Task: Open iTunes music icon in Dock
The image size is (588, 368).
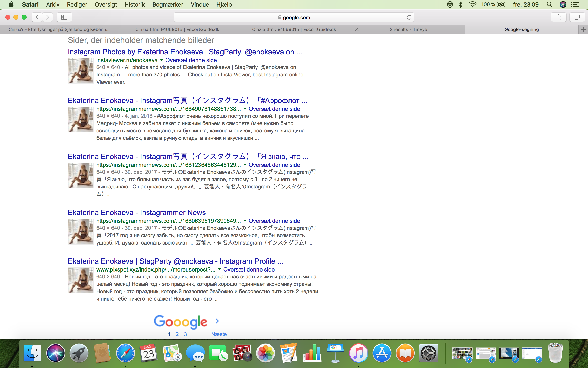Action: point(359,353)
